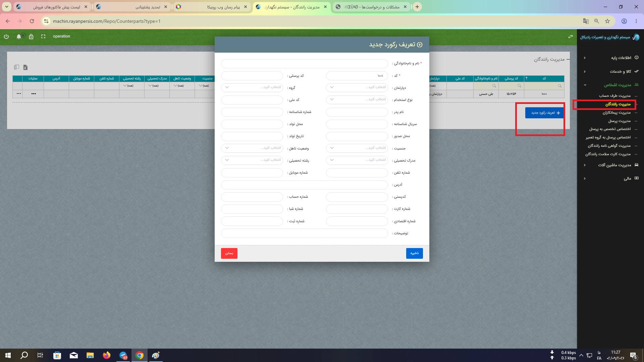Save the new record with ذخیره

coord(414,253)
